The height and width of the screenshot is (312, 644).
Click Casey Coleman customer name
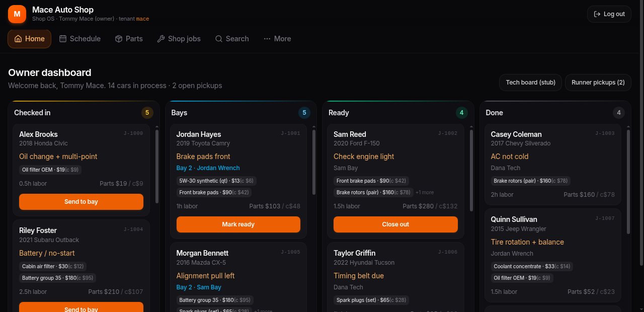pyautogui.click(x=516, y=134)
